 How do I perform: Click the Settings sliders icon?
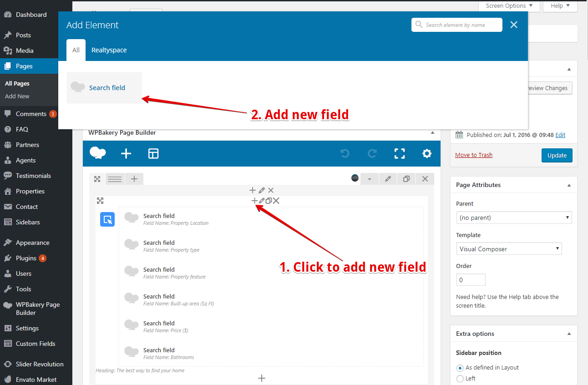click(x=8, y=328)
